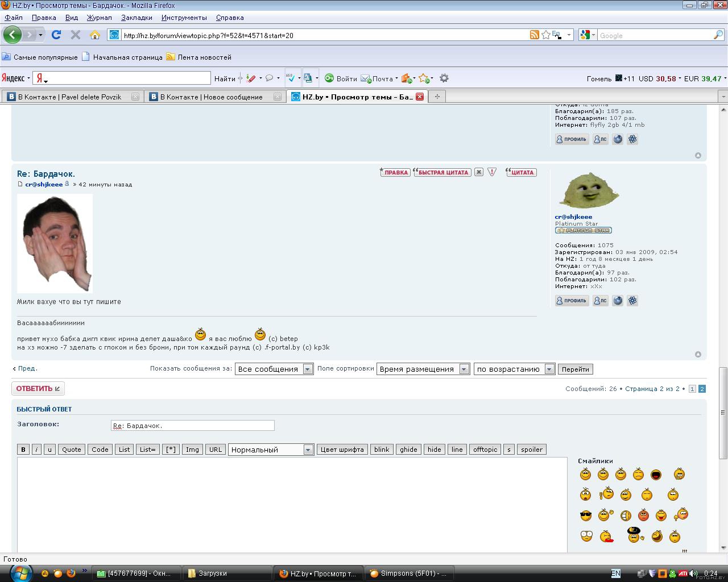Toggle bold with the B button
This screenshot has height=582, width=728.
23,450
